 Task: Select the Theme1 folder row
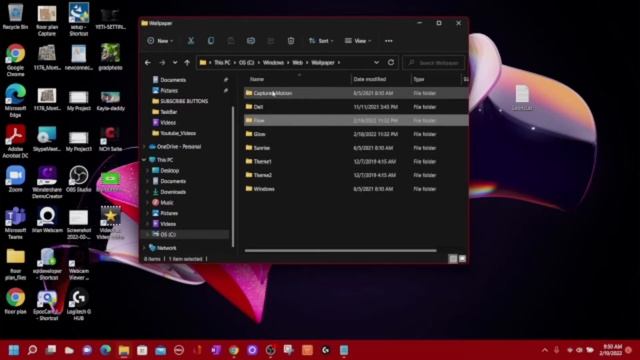356,161
